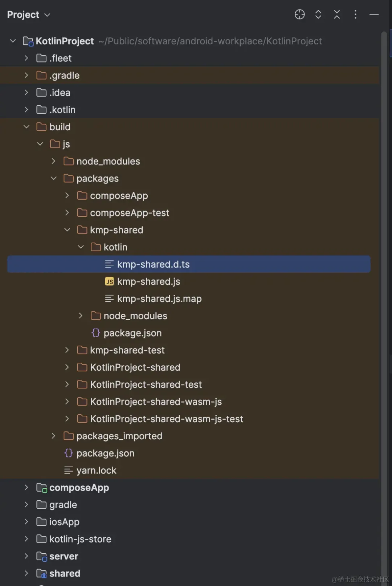Click the yarn.lock text file icon
Viewport: 392px width, 586px height.
[x=69, y=471]
